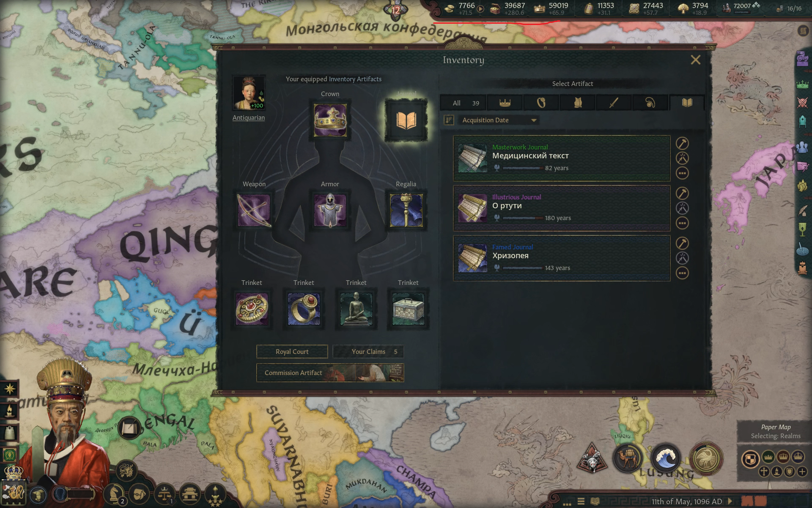
Task: Open more options for Хризопея journal
Action: tap(682, 273)
